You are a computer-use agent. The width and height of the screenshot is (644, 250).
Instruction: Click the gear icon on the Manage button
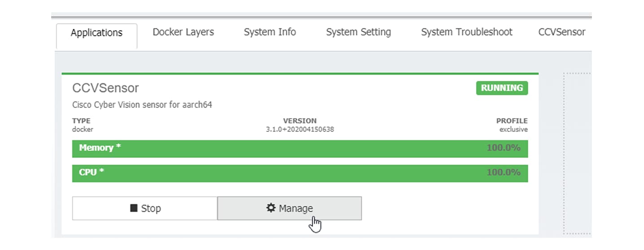click(x=271, y=208)
